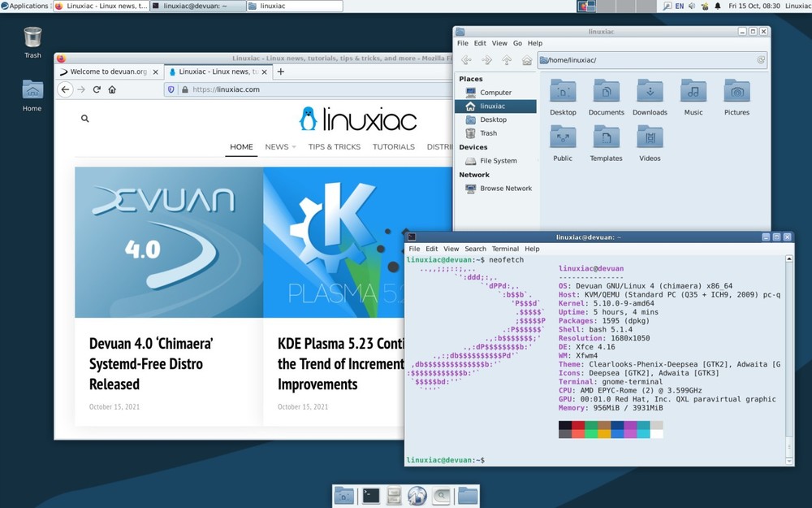Image resolution: width=812 pixels, height=508 pixels.
Task: Click Firefox's Home icon in the toolbar
Action: click(111, 89)
